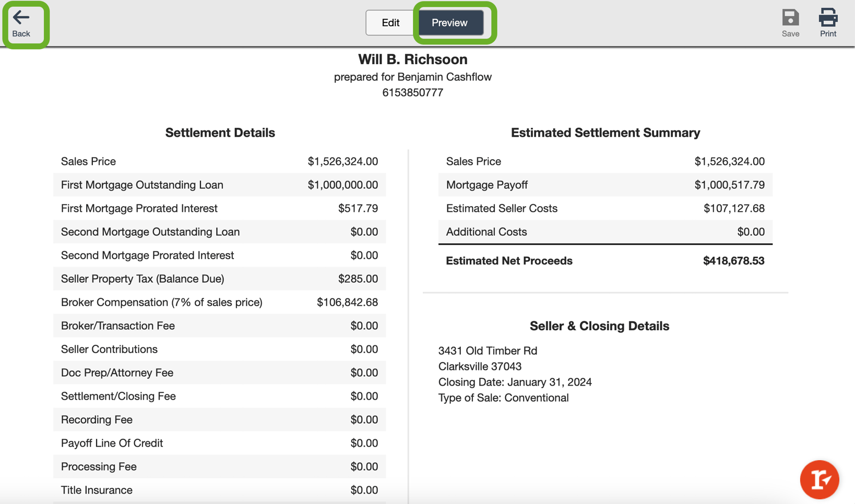
Task: Click the phone number 6153850777
Action: click(412, 93)
